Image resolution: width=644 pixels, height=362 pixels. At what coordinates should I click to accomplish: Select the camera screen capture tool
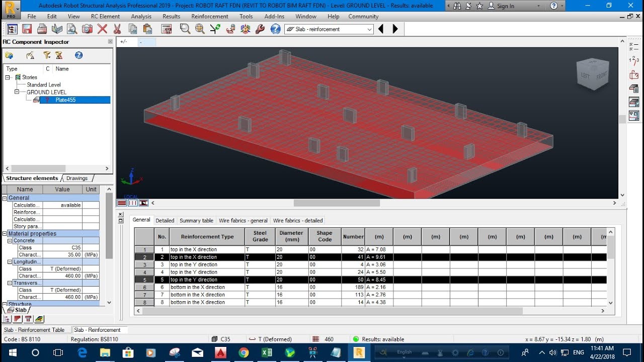point(87,29)
